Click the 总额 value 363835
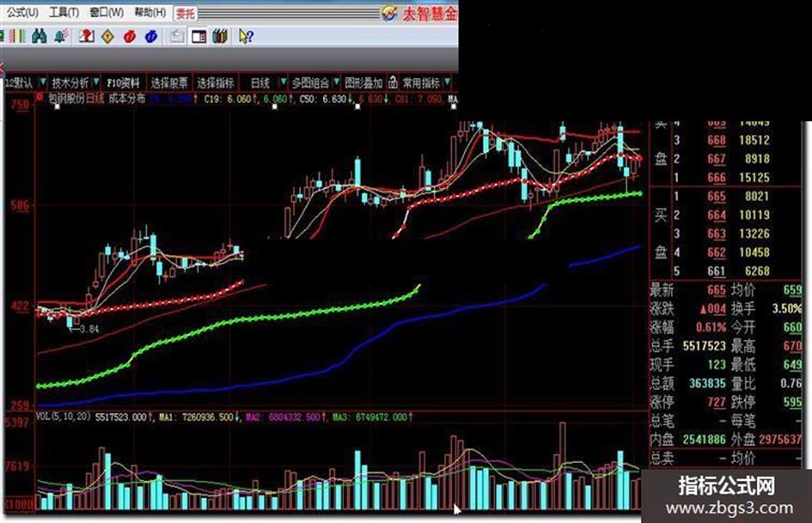The width and height of the screenshot is (812, 523). point(707,384)
